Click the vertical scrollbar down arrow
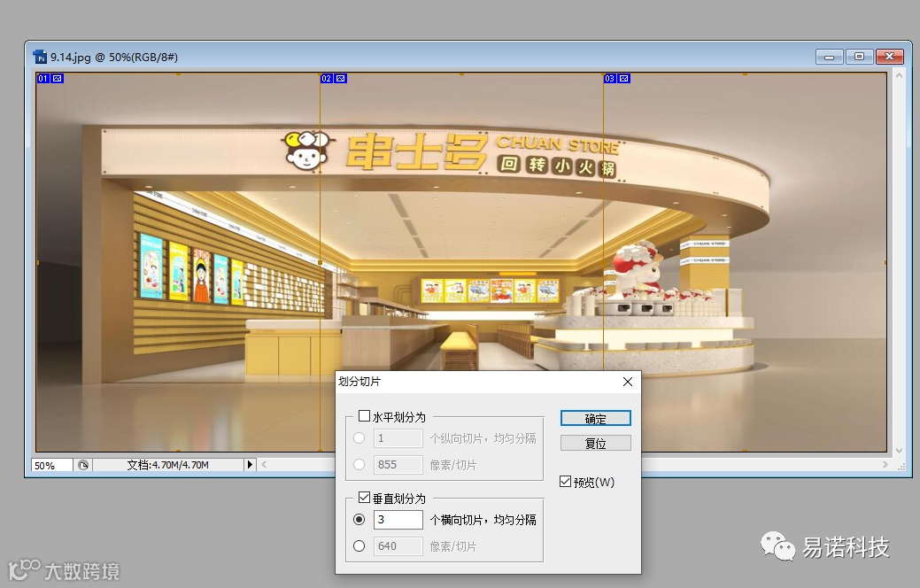The width and height of the screenshot is (920, 588). click(899, 450)
